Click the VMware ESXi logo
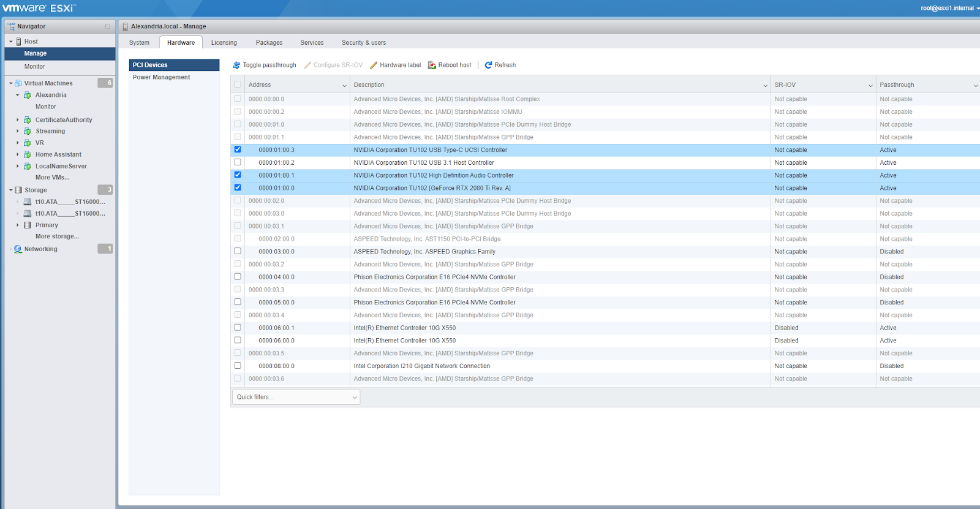980x509 pixels. (39, 8)
